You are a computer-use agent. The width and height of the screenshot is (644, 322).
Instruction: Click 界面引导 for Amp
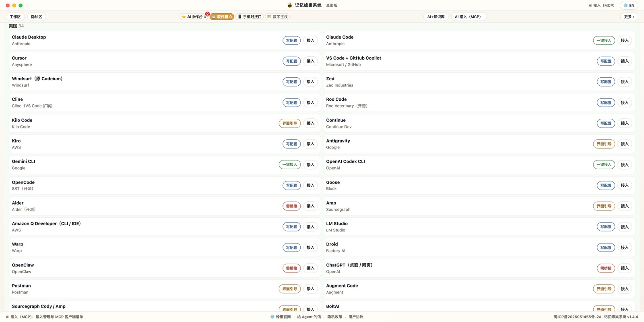coord(604,206)
